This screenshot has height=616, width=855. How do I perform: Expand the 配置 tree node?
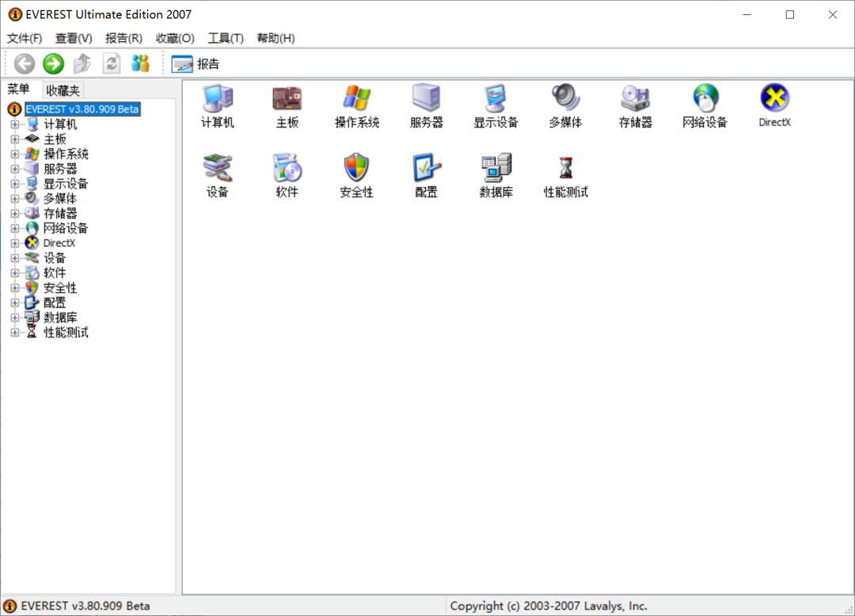[x=15, y=302]
